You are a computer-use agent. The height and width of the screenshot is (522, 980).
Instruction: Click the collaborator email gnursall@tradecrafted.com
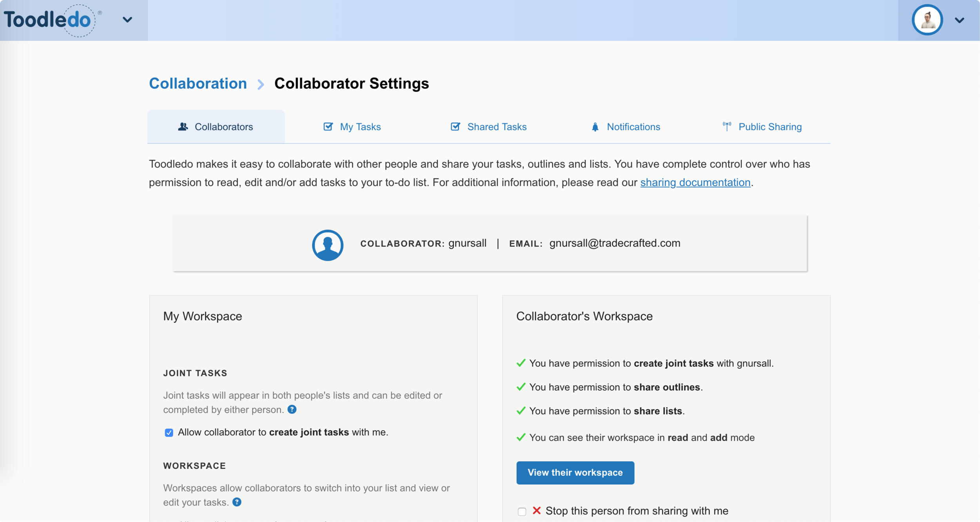click(615, 243)
